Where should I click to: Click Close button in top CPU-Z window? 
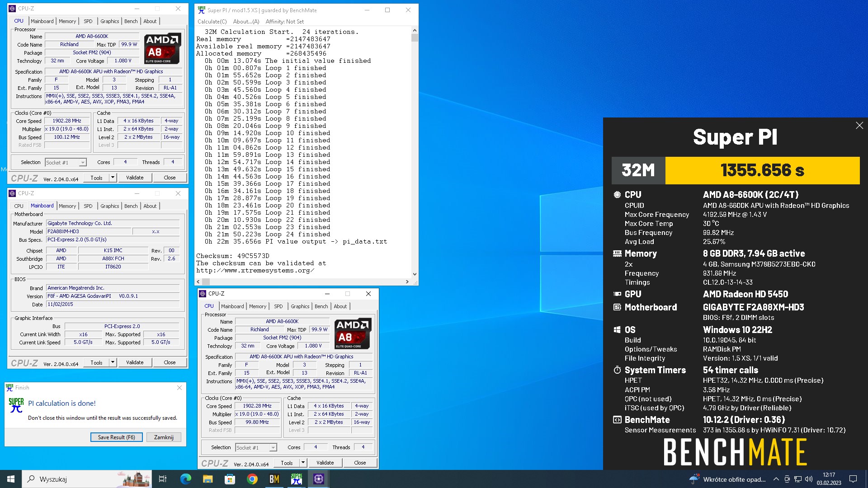170,178
